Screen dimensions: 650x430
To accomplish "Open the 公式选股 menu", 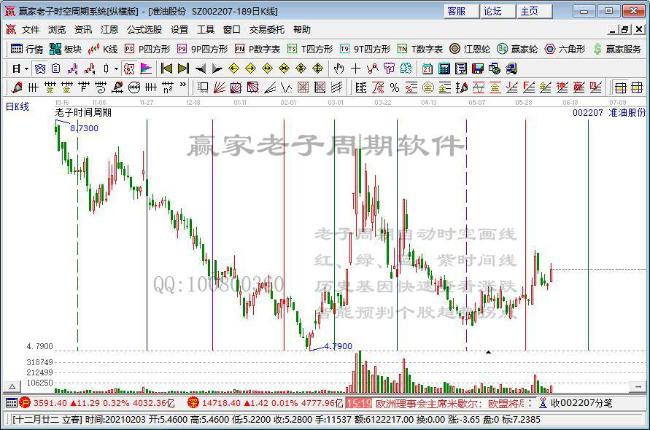I will 144,29.
